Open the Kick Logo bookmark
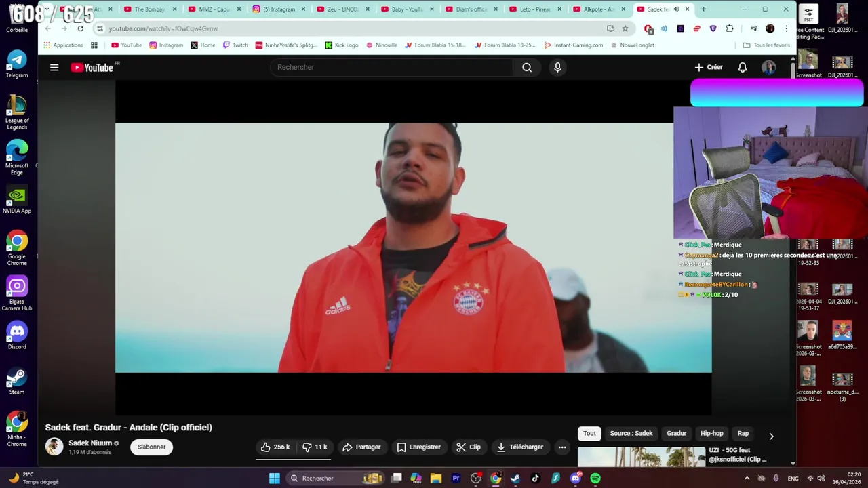Image resolution: width=868 pixels, height=488 pixels. click(341, 45)
